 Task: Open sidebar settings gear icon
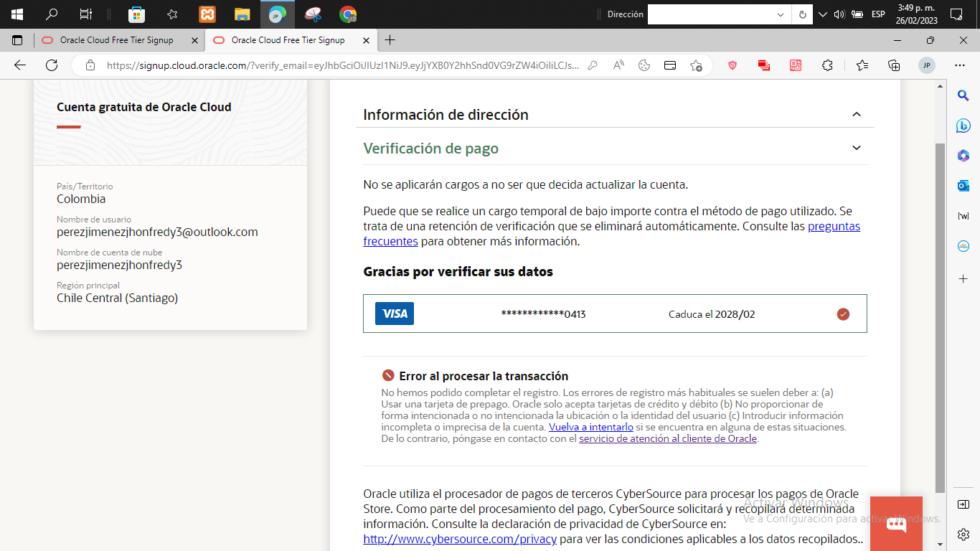[x=963, y=534]
